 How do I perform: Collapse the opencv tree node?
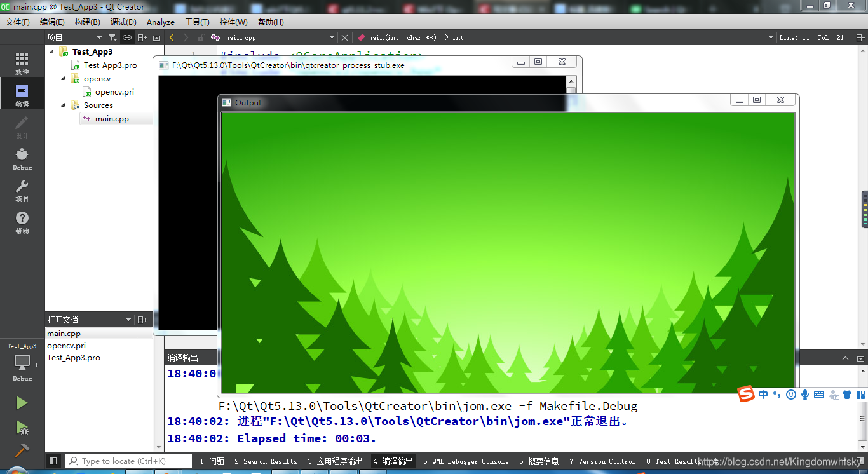[x=64, y=79]
